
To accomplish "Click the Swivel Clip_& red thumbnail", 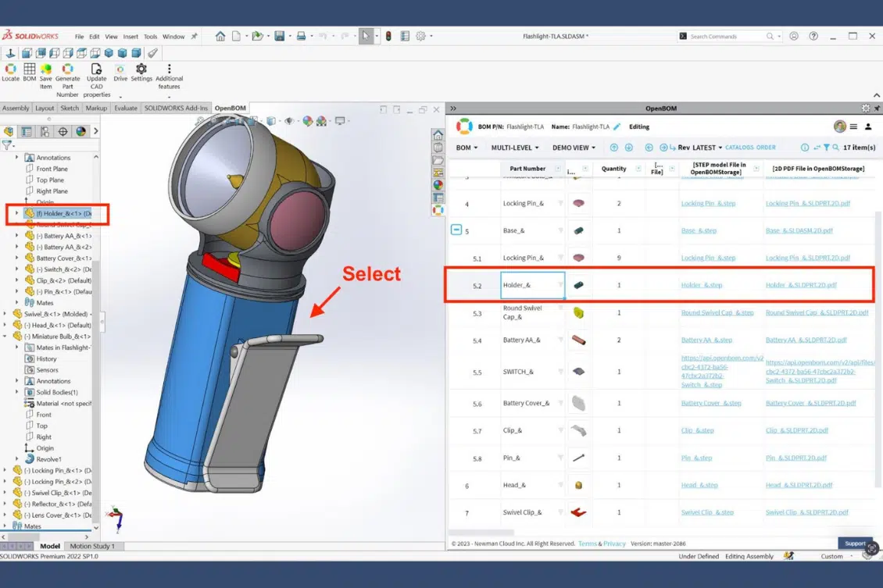I will point(578,512).
